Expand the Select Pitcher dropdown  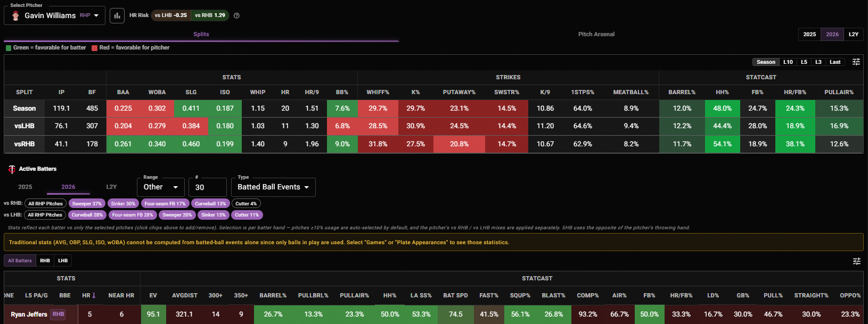tap(54, 15)
